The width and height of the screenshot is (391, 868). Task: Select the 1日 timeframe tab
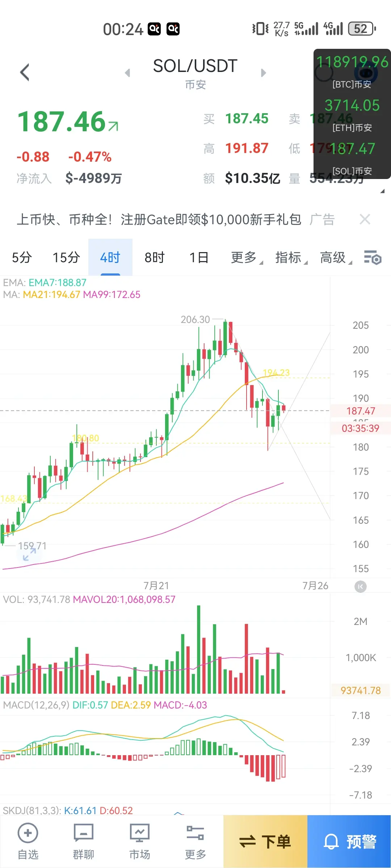[199, 258]
